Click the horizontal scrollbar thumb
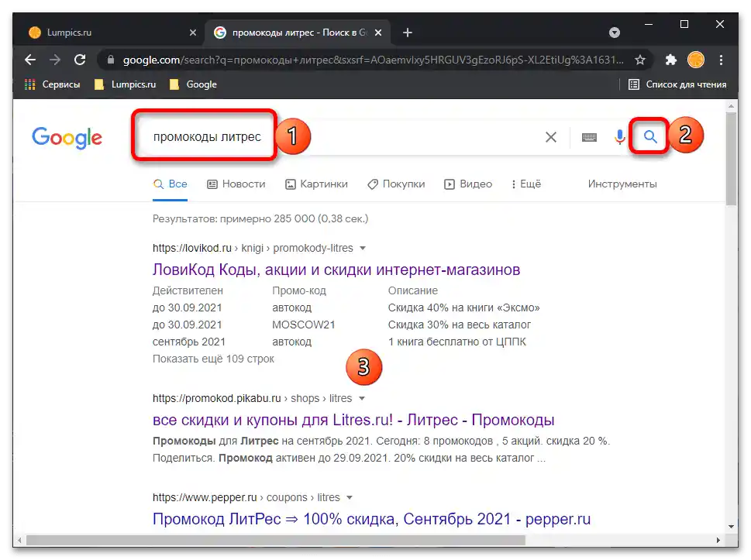The image size is (751, 560). click(276, 541)
